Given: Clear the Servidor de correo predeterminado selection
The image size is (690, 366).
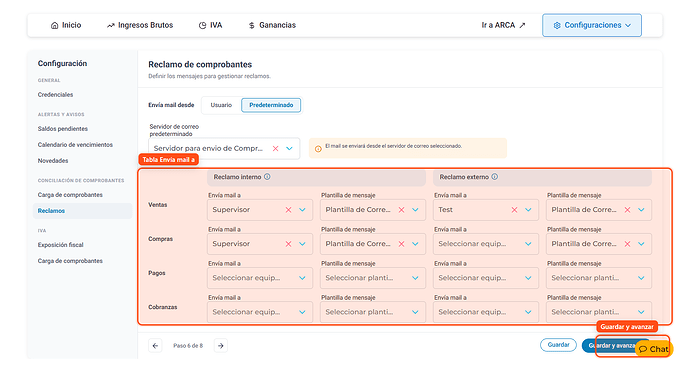Looking at the screenshot, I should (x=275, y=149).
